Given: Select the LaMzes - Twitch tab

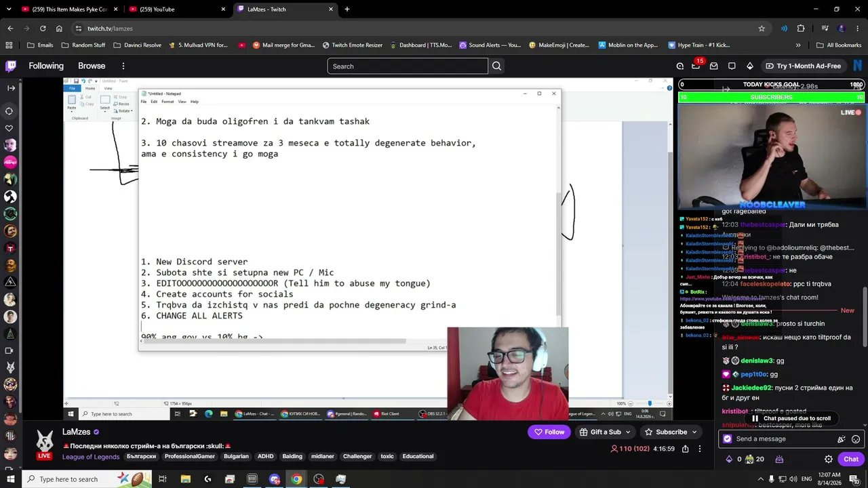Looking at the screenshot, I should [x=285, y=9].
